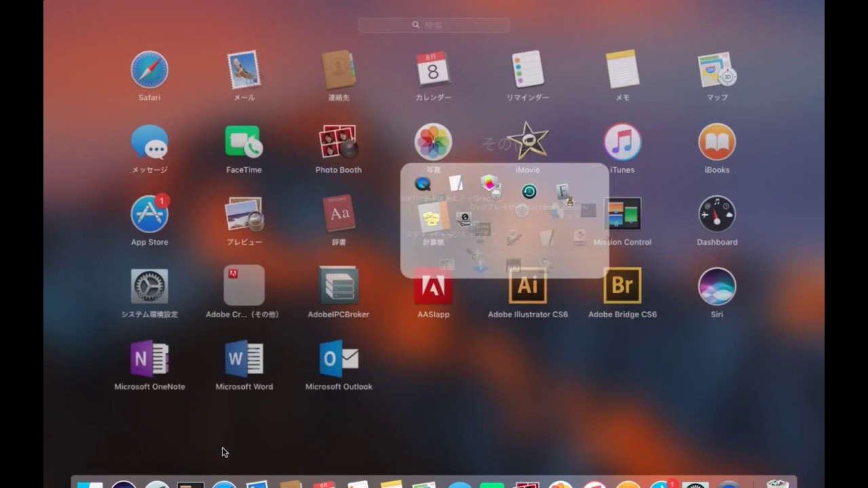Launch AdobeIPCBroker
This screenshot has width=868, height=488.
pyautogui.click(x=338, y=285)
